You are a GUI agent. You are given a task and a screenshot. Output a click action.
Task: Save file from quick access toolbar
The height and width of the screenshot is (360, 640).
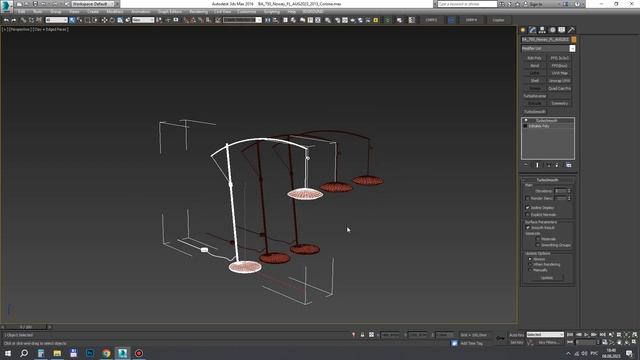click(x=35, y=4)
